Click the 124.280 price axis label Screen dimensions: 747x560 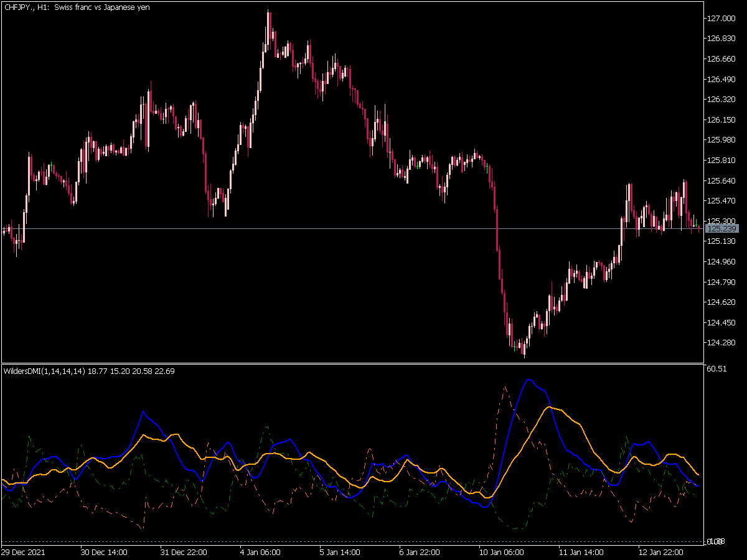(722, 343)
